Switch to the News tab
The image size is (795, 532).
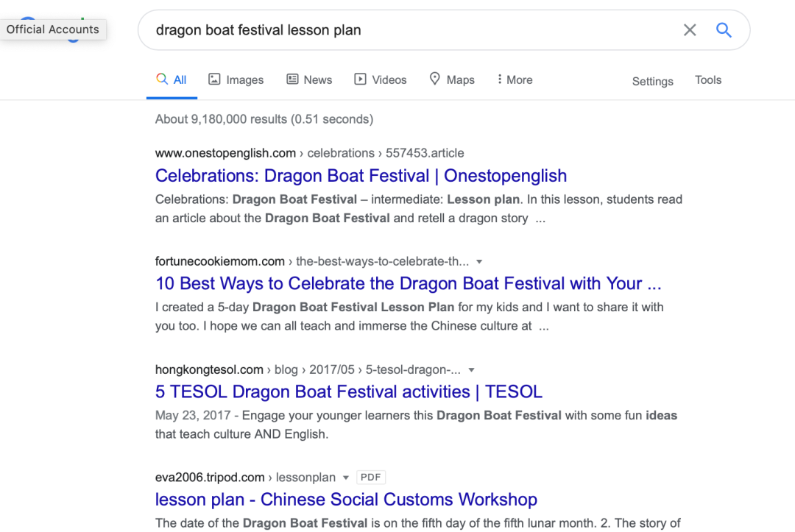click(x=309, y=79)
